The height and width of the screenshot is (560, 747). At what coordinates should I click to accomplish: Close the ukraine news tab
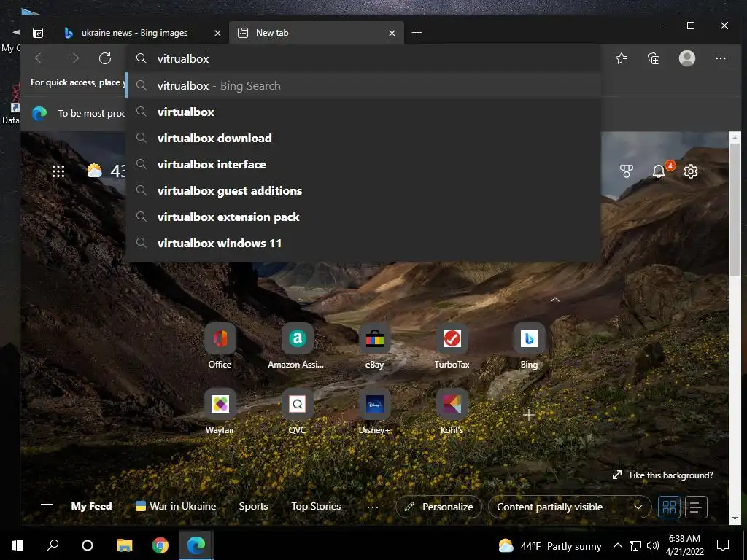point(217,33)
